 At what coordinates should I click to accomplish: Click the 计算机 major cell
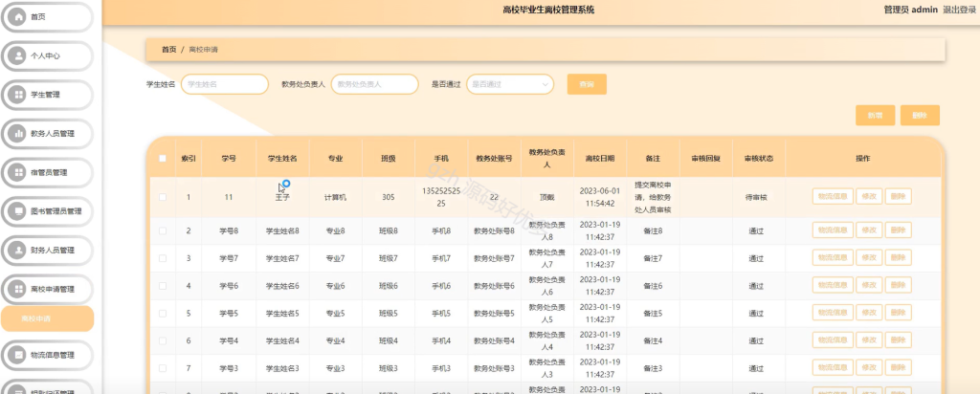(x=335, y=197)
